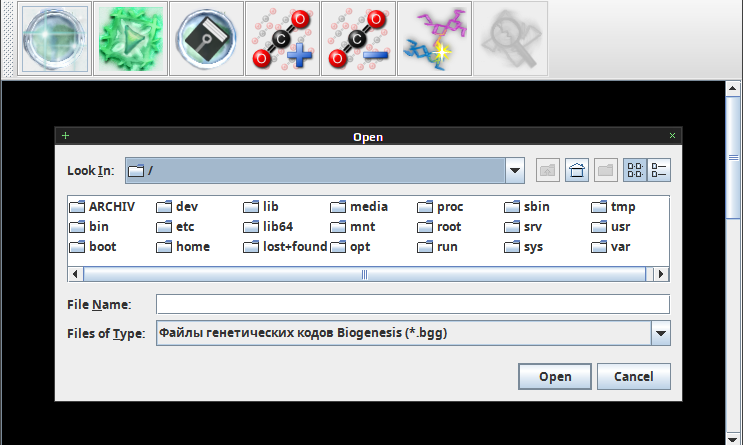Click the Cancel button
Image resolution: width=743 pixels, height=445 pixels.
click(x=633, y=376)
